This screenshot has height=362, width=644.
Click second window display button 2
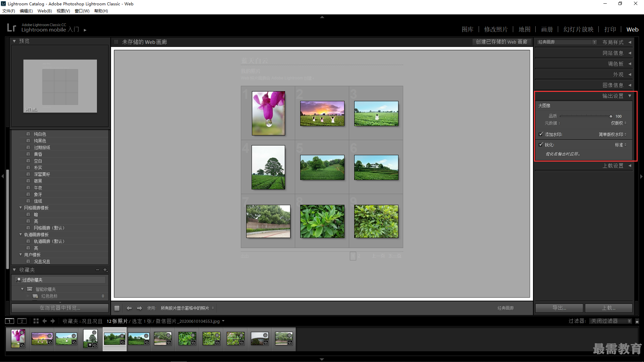22,321
